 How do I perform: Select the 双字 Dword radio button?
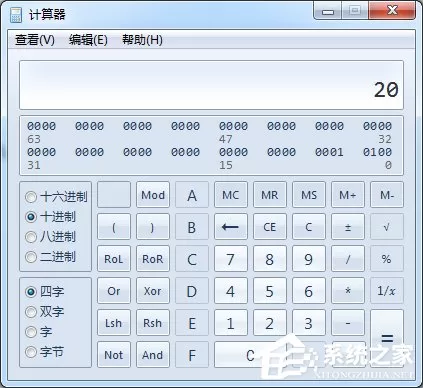point(31,312)
